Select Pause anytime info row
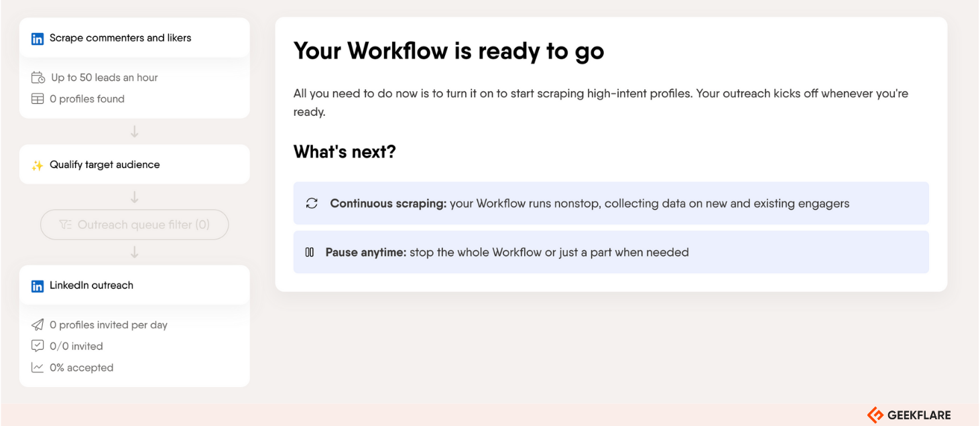 tap(611, 252)
